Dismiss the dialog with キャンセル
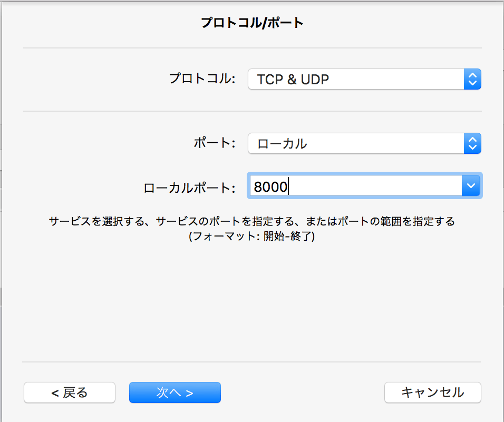 click(433, 392)
